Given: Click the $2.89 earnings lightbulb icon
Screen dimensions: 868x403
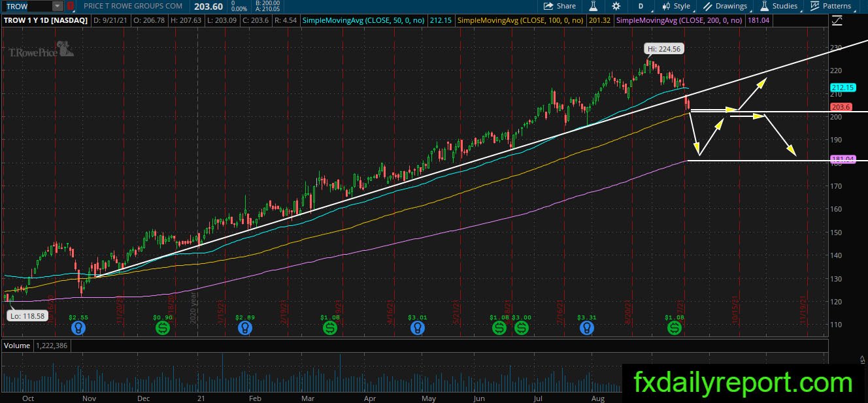Looking at the screenshot, I should [245, 328].
